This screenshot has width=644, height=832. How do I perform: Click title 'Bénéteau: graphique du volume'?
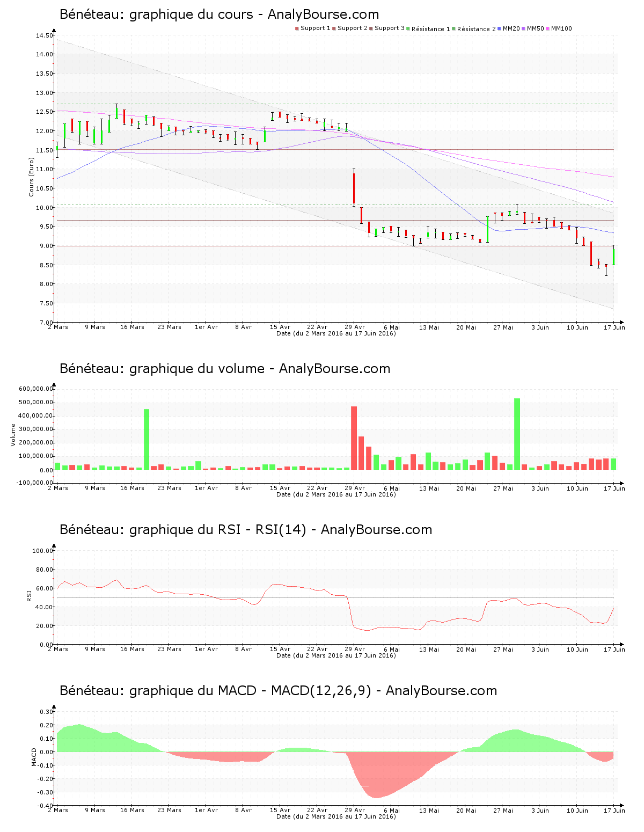pyautogui.click(x=162, y=369)
